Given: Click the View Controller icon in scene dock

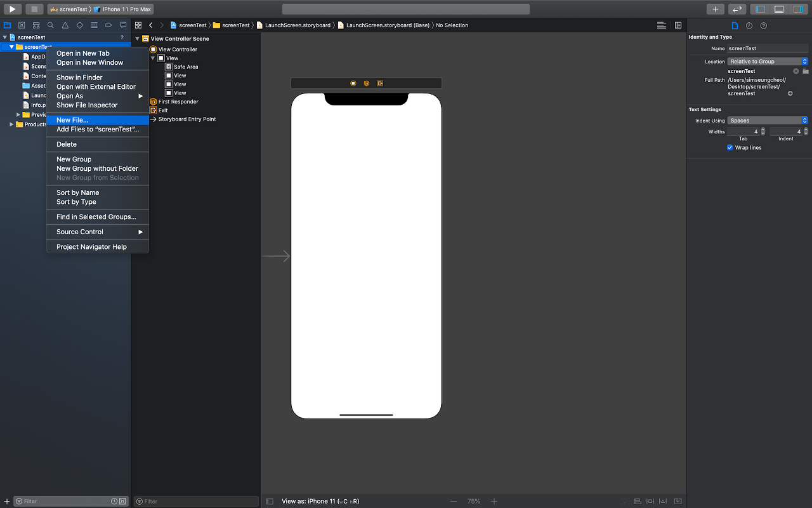Looking at the screenshot, I should point(353,83).
